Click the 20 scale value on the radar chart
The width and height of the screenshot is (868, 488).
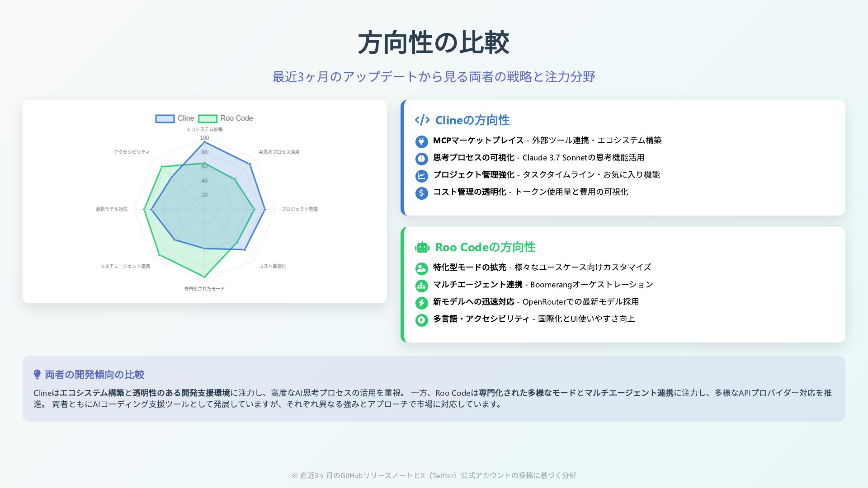pyautogui.click(x=204, y=195)
